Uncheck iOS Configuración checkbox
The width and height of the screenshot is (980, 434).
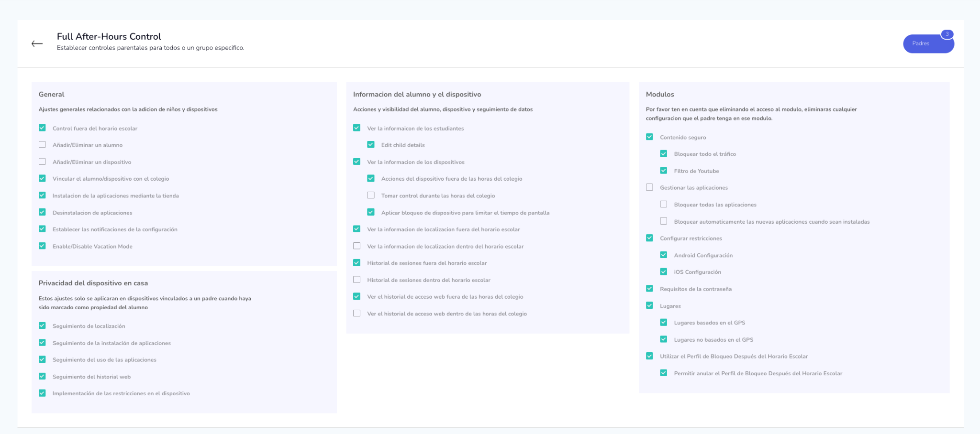tap(664, 272)
